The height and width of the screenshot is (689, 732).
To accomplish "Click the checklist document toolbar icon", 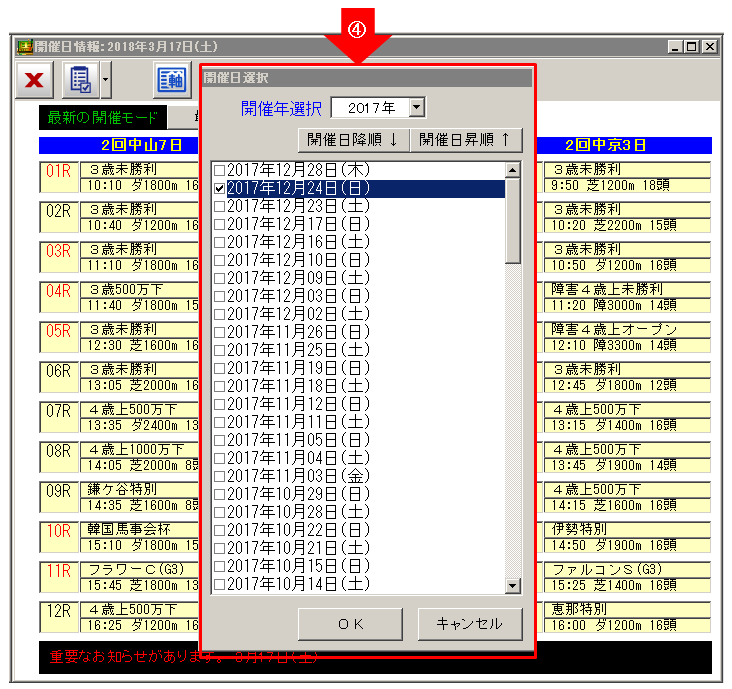I will point(80,80).
